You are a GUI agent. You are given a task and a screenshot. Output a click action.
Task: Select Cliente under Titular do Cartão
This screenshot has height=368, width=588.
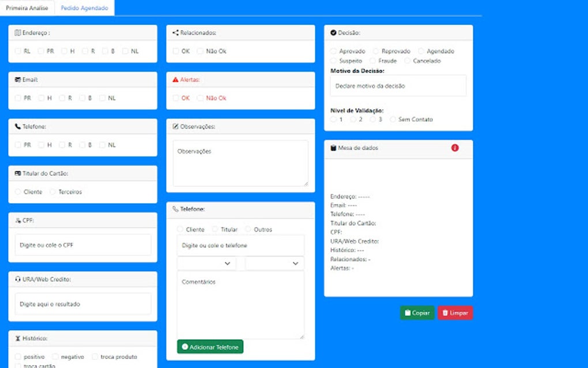[18, 191]
